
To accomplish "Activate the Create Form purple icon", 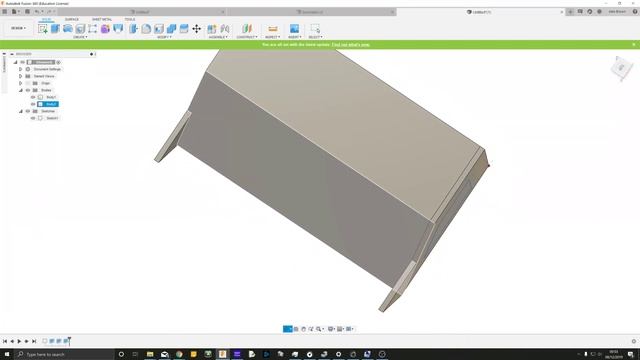I will pyautogui.click(x=105, y=29).
